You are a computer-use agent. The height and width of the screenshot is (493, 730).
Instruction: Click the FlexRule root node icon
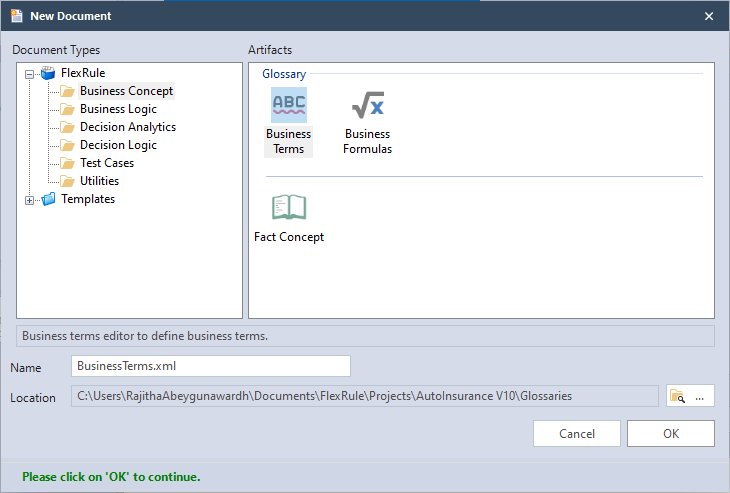pyautogui.click(x=48, y=73)
